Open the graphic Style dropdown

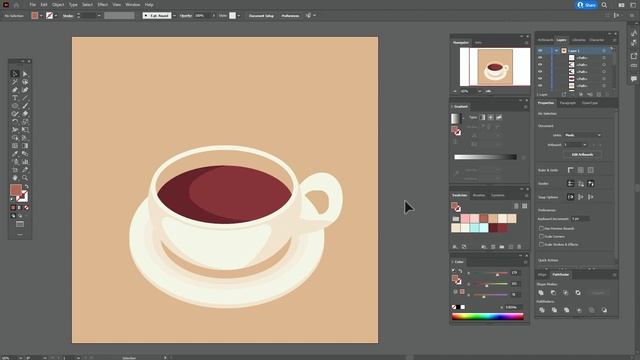[239, 16]
